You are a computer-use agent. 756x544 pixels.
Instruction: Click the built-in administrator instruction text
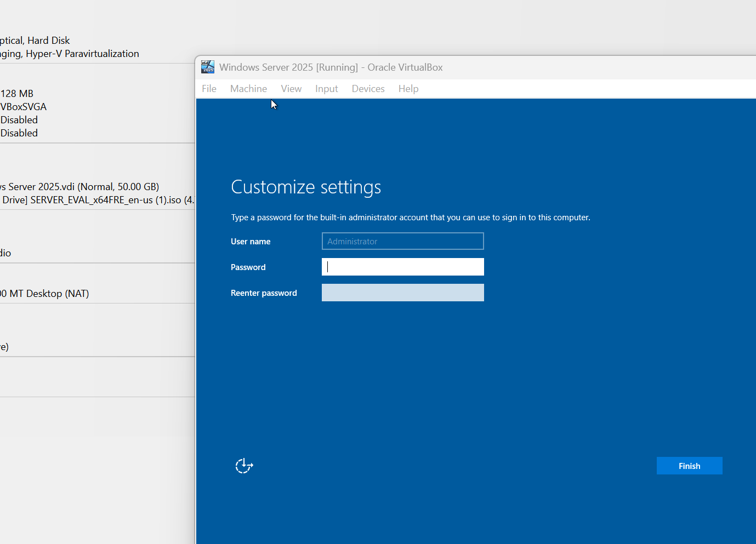tap(411, 217)
